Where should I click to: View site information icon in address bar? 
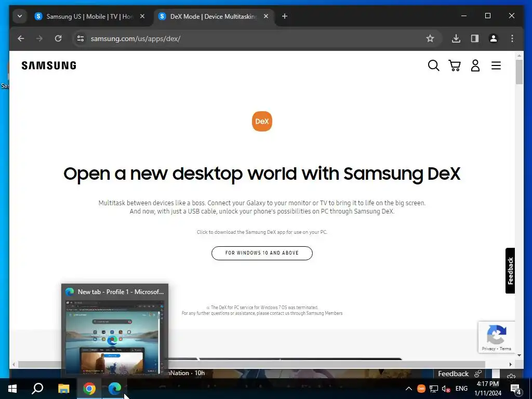coord(81,38)
